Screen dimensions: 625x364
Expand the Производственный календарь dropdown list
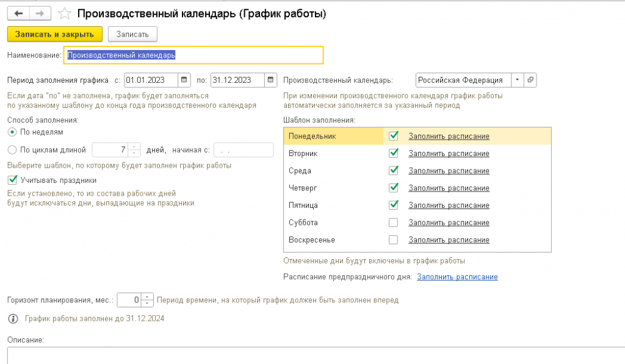click(x=518, y=80)
